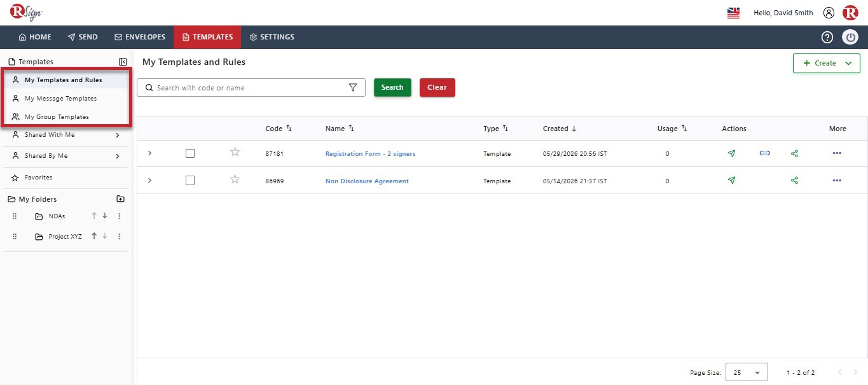Share the Non Disclosure Agreement template icon
Image resolution: width=868 pixels, height=385 pixels.
pyautogui.click(x=794, y=181)
